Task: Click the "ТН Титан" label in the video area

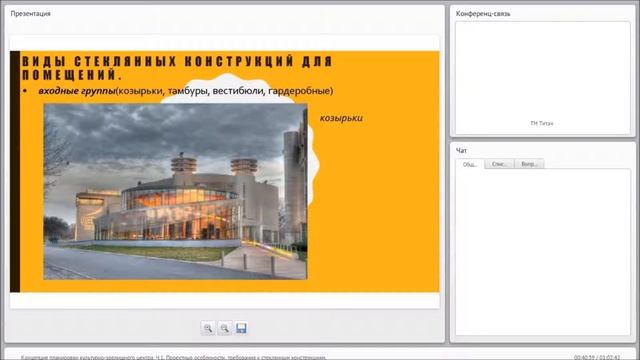Action: click(x=542, y=123)
